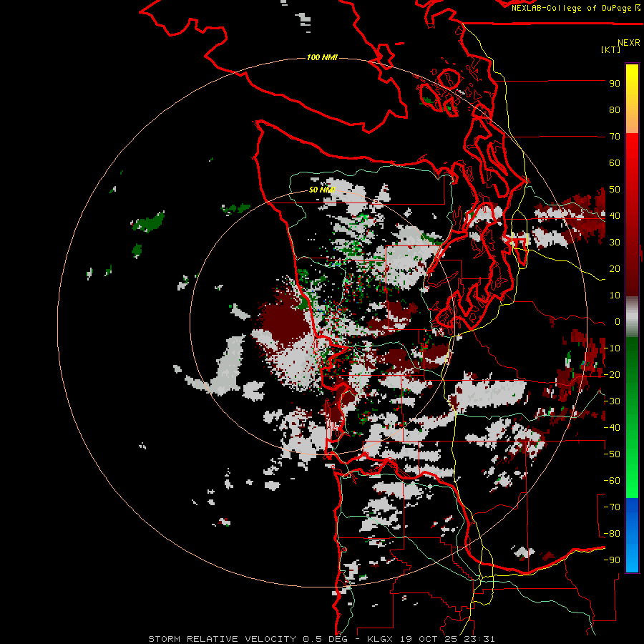Viewport: 644px width, 644px height.
Task: Click the 20 value on velocity scale
Action: coord(615,269)
